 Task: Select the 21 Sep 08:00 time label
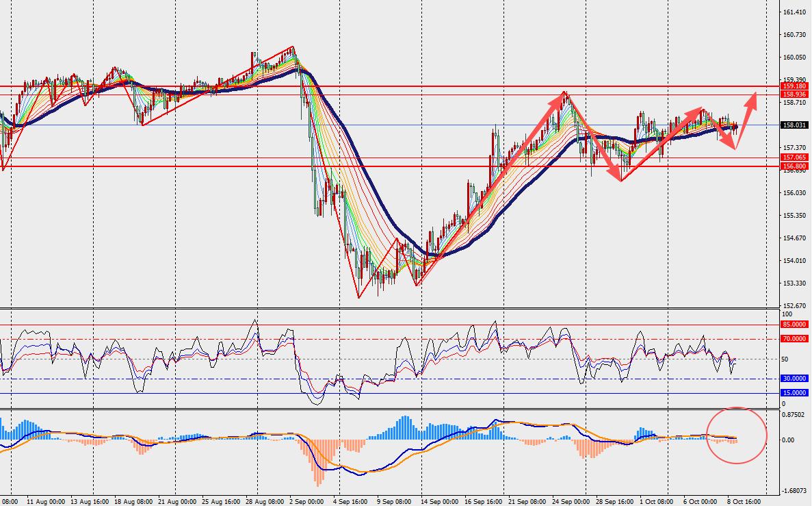(526, 502)
